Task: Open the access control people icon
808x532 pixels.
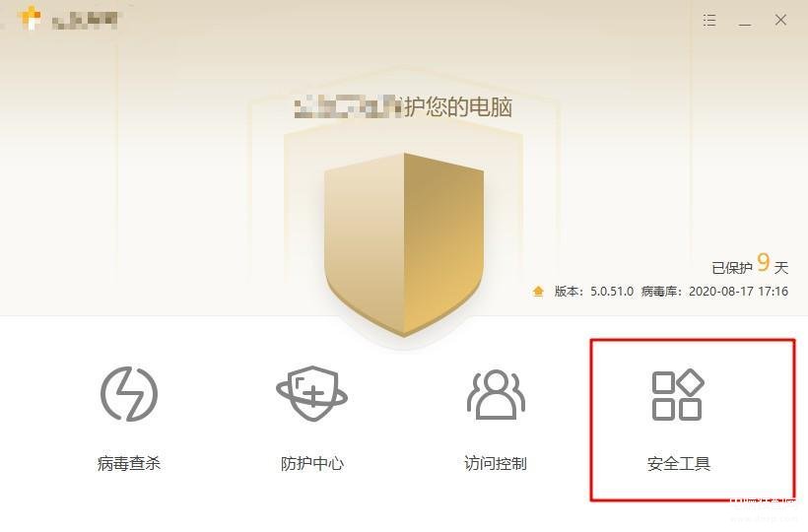Action: tap(496, 394)
